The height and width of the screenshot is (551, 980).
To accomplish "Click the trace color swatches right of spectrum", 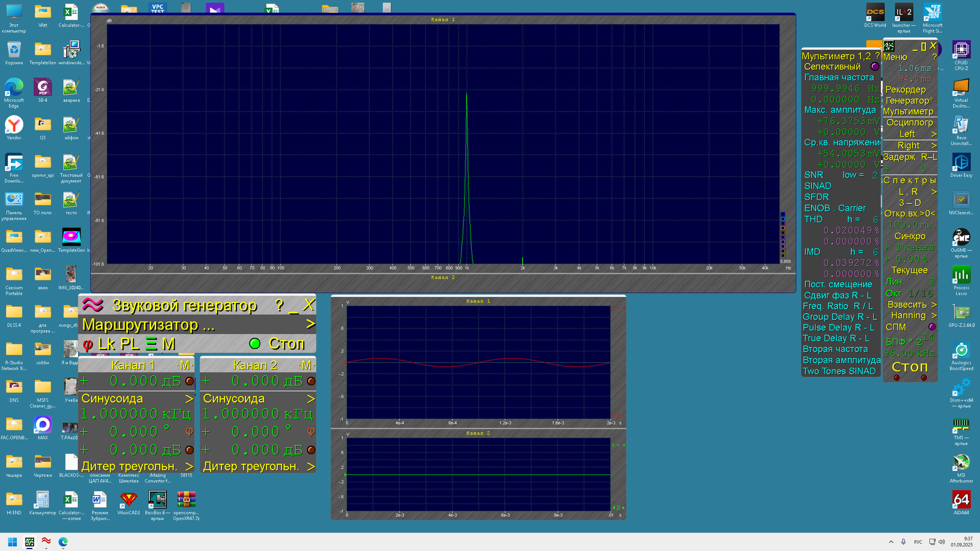I will (782, 235).
